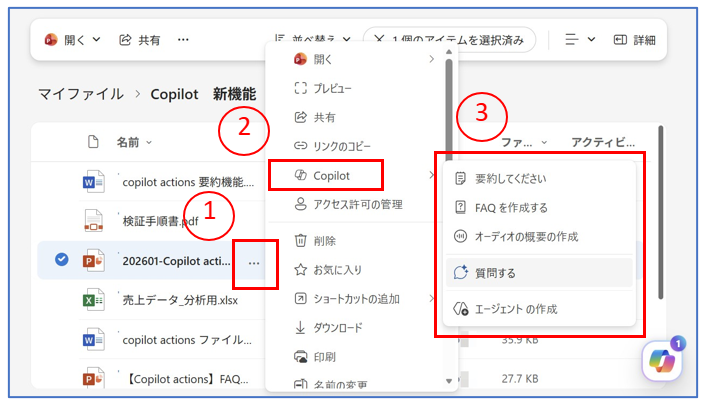This screenshot has height=406, width=705.
Task: Click the Excel icon for 売上データ_分析用.xlsx
Action: click(x=93, y=299)
